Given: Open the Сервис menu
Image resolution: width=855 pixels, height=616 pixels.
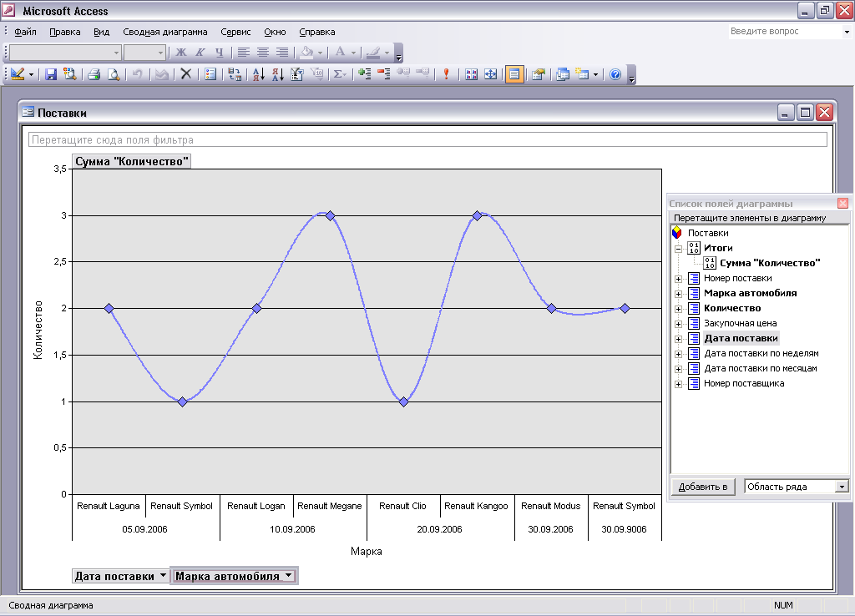Looking at the screenshot, I should 235,32.
